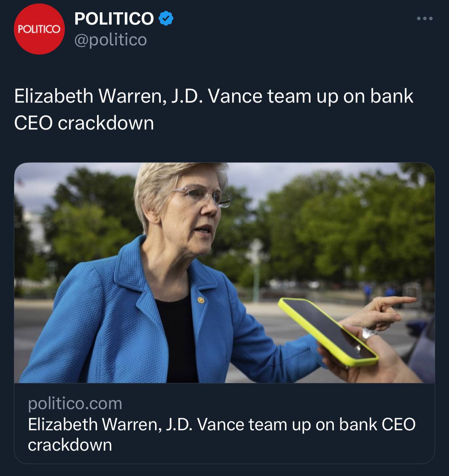Click the politico.com domain in the link card

pyautogui.click(x=75, y=403)
